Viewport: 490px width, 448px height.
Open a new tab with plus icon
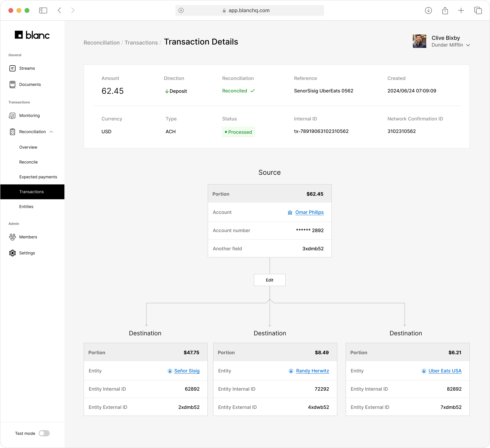[x=461, y=10]
